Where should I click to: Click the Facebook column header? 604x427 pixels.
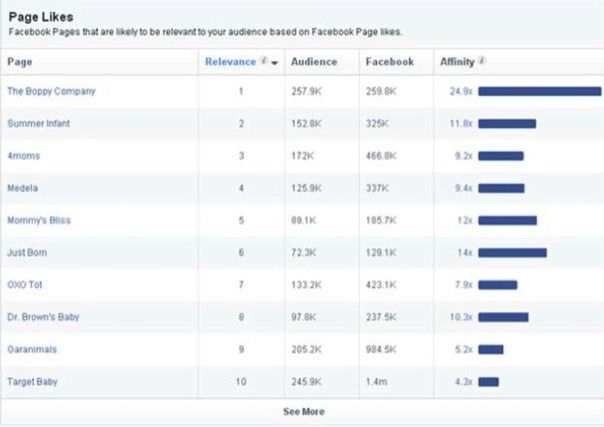(389, 62)
